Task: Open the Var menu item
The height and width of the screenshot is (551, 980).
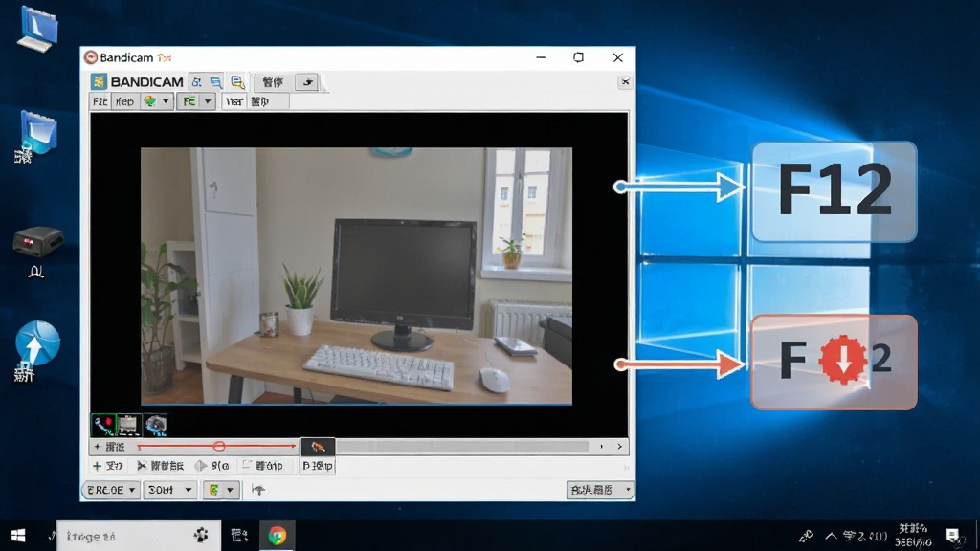Action: 234,101
